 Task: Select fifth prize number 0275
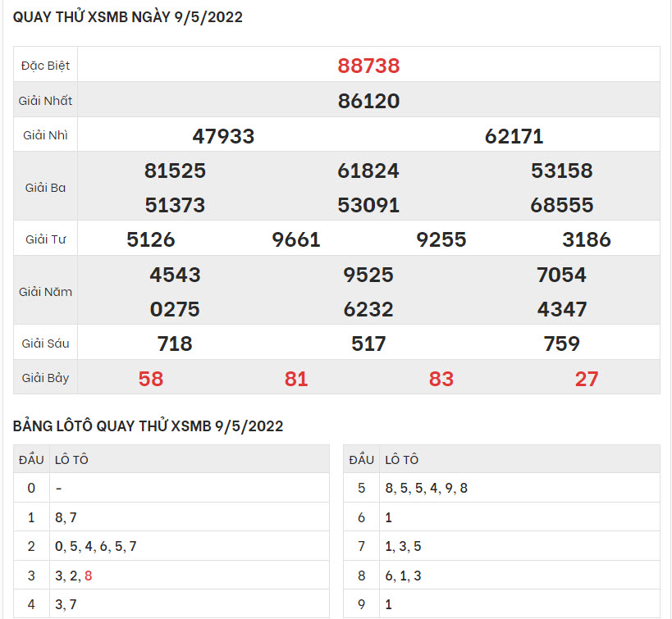[175, 309]
